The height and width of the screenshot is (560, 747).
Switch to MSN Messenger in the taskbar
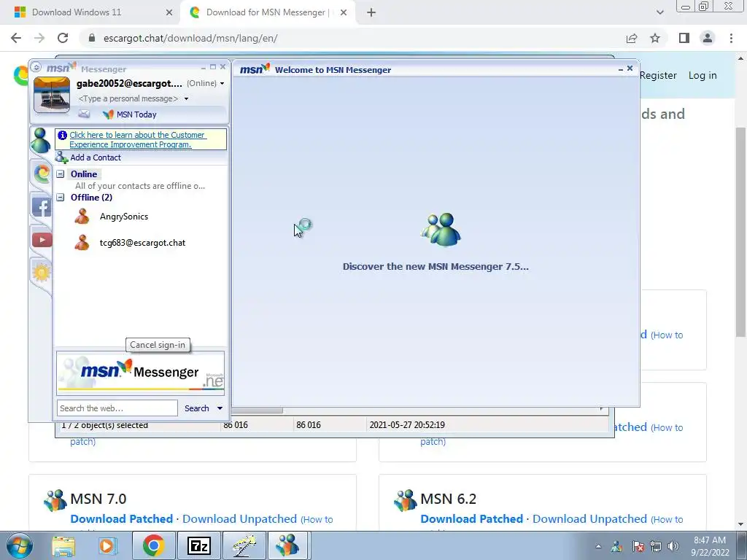click(x=289, y=545)
